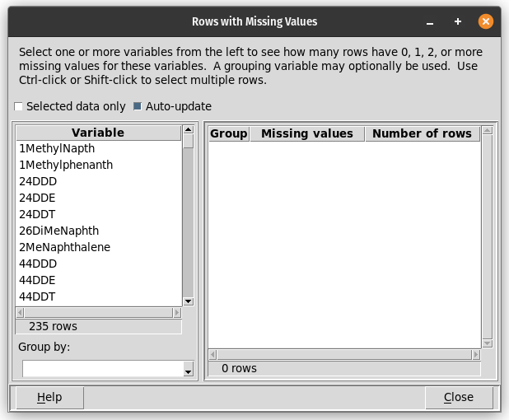The height and width of the screenshot is (420, 509).
Task: Click the variable list scroll-left arrow
Action: pos(20,313)
